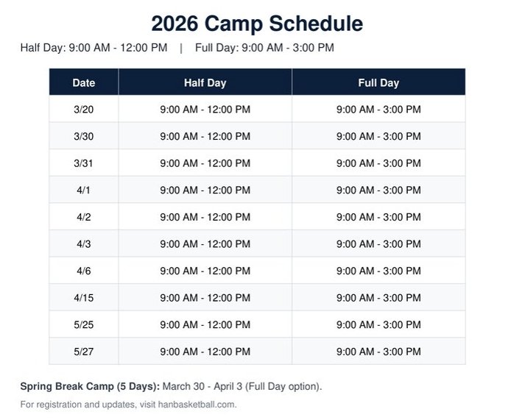
Task: Click the Full Day time for 4/15
Action: 378,297
